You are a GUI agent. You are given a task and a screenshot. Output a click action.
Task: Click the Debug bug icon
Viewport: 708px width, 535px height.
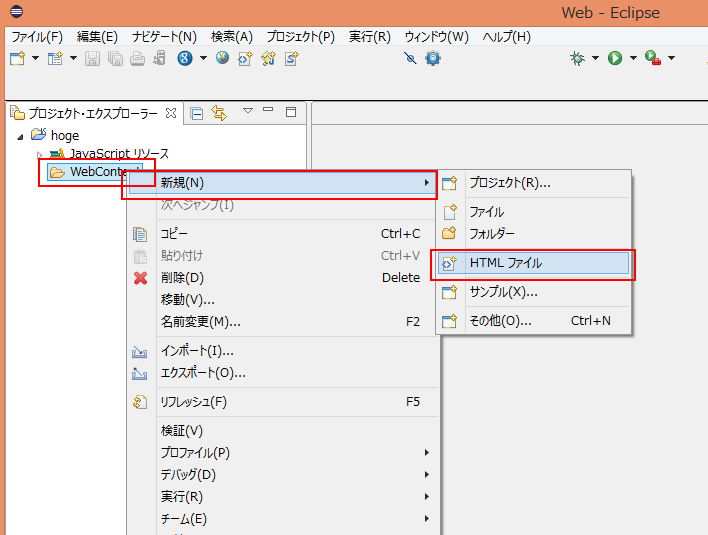(578, 58)
